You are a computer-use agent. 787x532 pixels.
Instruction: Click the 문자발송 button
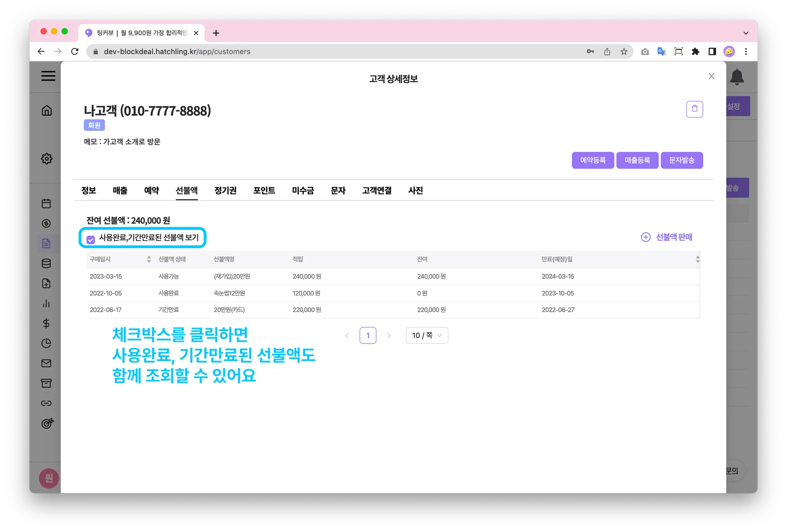[682, 160]
